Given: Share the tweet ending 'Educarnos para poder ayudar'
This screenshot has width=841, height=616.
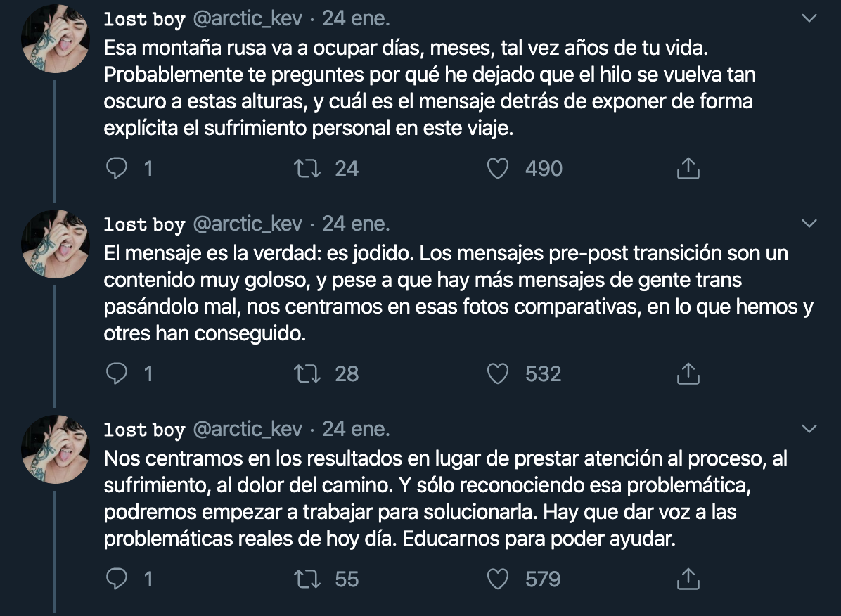Looking at the screenshot, I should tap(688, 579).
